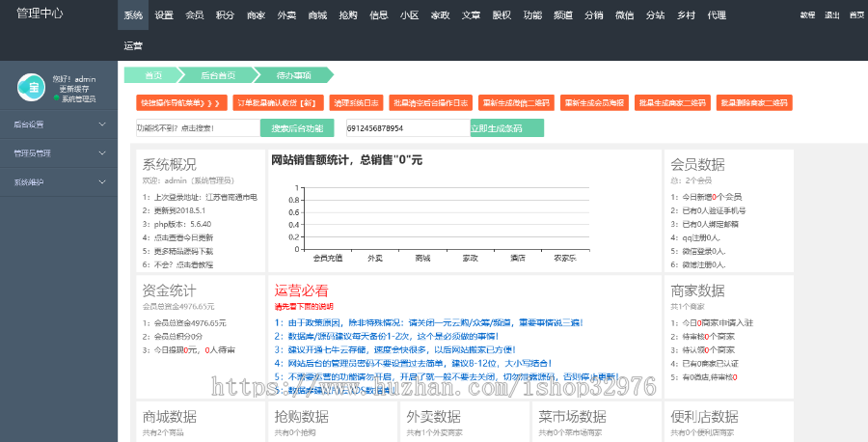Screen dimensions: 868x442
Task: Click the 重新生成会员海报 button
Action: tap(594, 102)
